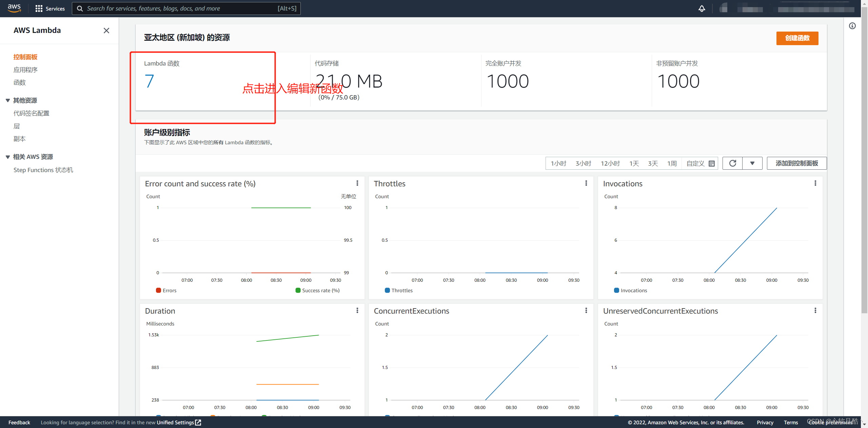Open the auto-refresh interval dropdown
868x428 pixels.
(752, 163)
